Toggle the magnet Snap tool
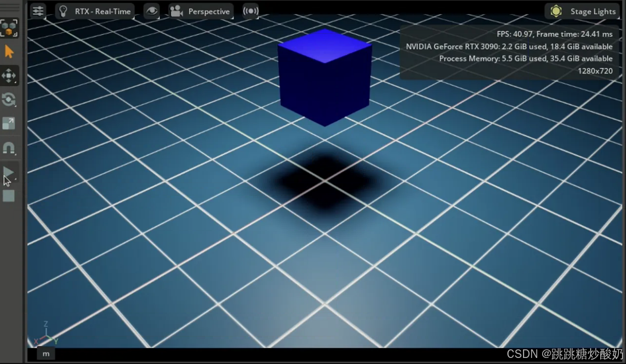Screen dimensions: 626x364 pyautogui.click(x=9, y=148)
